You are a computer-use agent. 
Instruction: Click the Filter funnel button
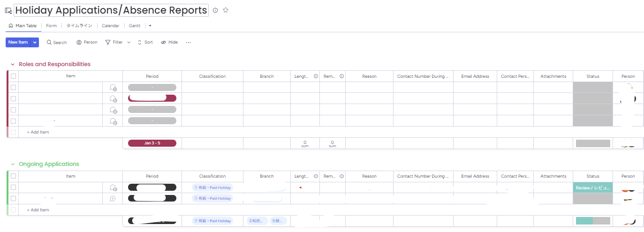coord(114,42)
